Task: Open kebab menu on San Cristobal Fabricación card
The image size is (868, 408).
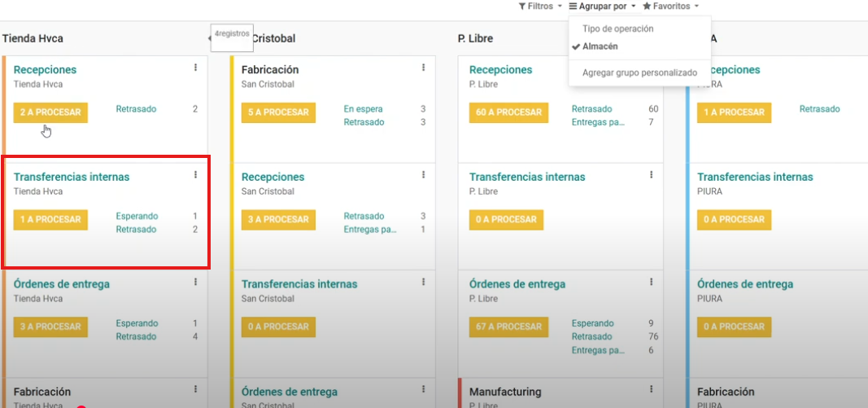Action: [x=424, y=68]
